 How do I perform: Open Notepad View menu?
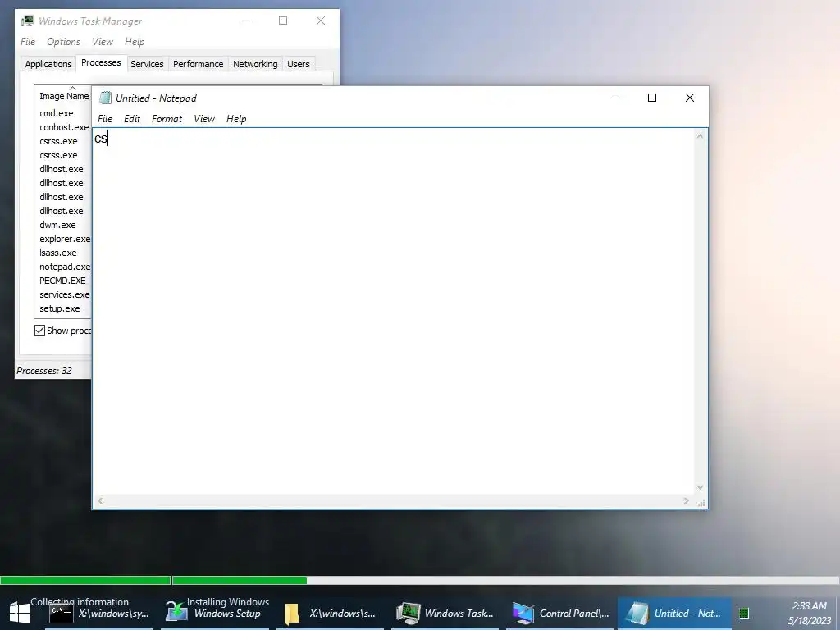[x=204, y=119]
